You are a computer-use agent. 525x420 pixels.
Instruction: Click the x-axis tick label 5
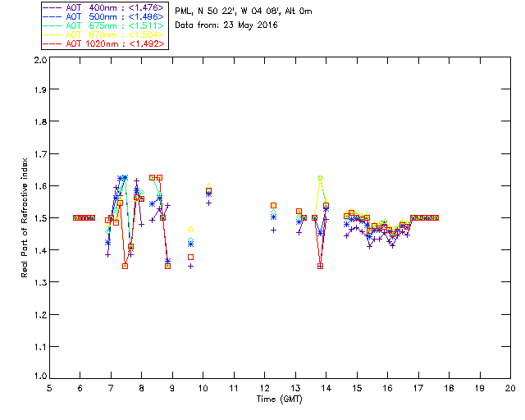(x=49, y=388)
